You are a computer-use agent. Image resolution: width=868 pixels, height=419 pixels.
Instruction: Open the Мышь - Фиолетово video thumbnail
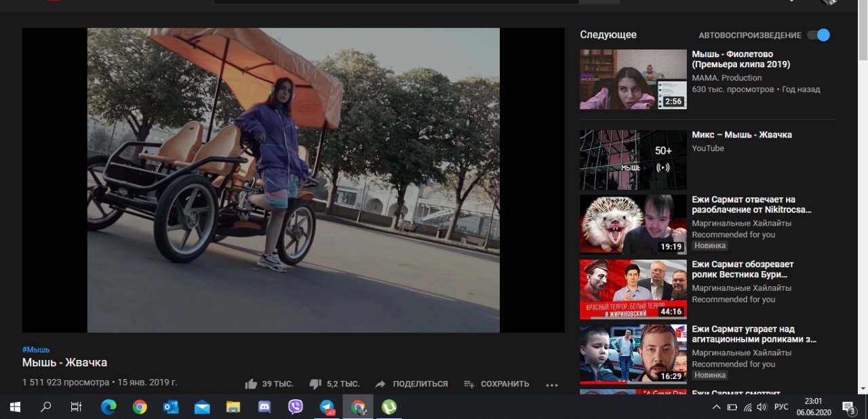[633, 79]
